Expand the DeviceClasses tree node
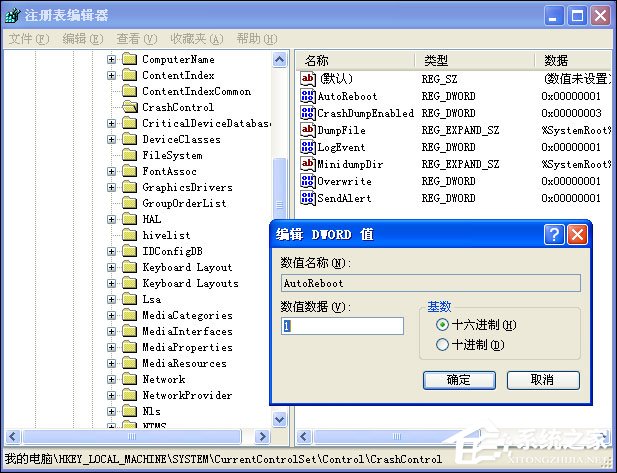 112,139
